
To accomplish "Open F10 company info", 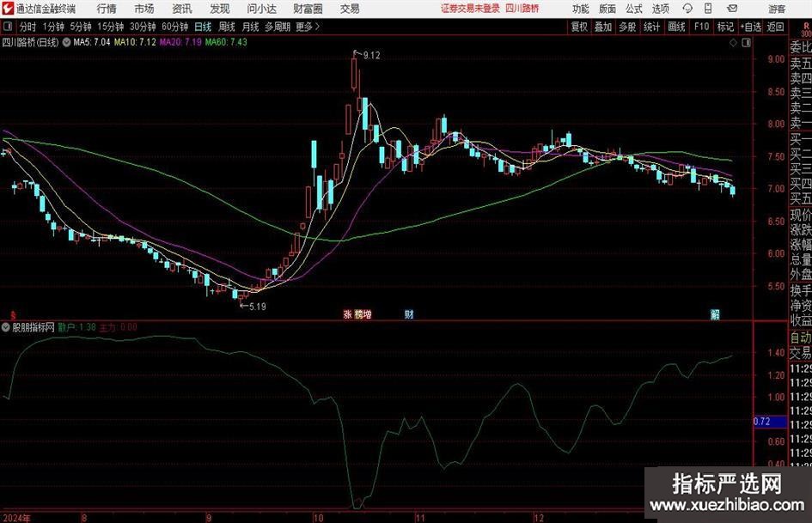I will [701, 27].
